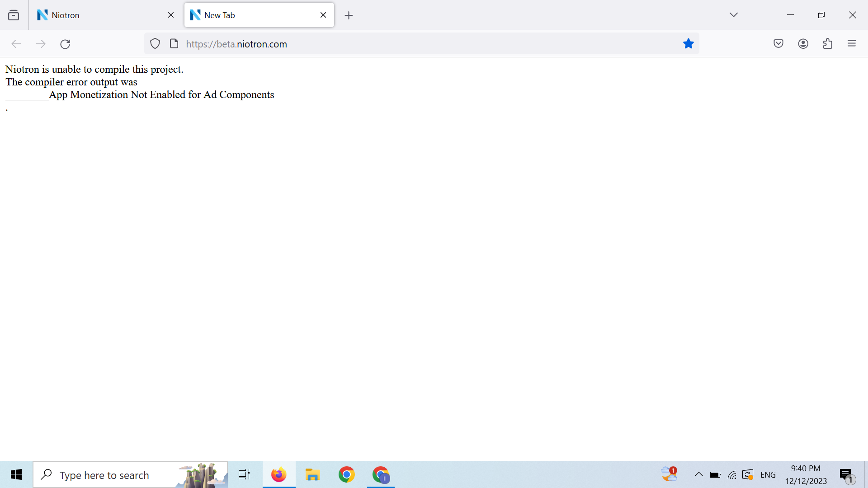Open the Wi-Fi network flyout
The width and height of the screenshot is (868, 488).
[x=732, y=475]
